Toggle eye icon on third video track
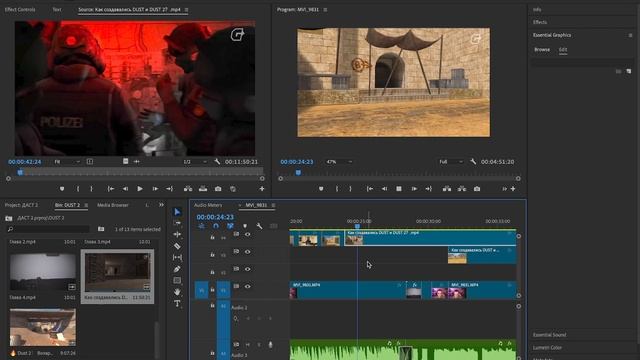Image resolution: width=640 pixels, height=360 pixels. [248, 269]
